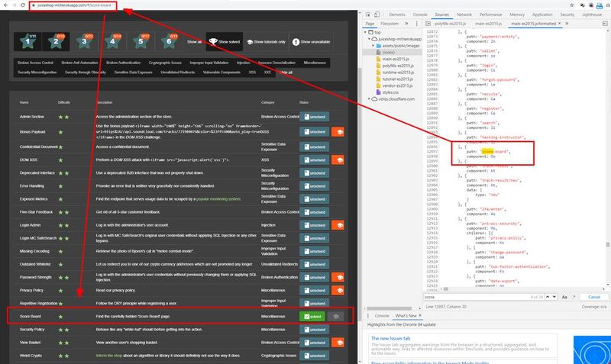Toggle the 2-star difficulty filter
Screen dimensions: 611x364
click(56, 41)
